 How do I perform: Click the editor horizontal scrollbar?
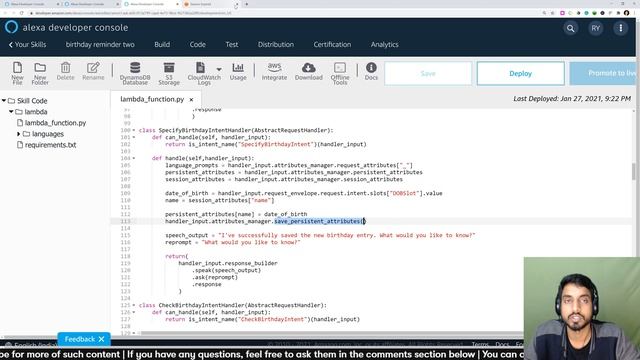pyautogui.click(x=331, y=333)
